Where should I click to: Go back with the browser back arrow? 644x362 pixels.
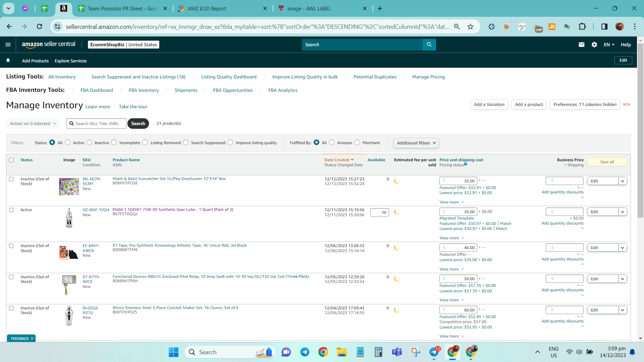pyautogui.click(x=9, y=26)
